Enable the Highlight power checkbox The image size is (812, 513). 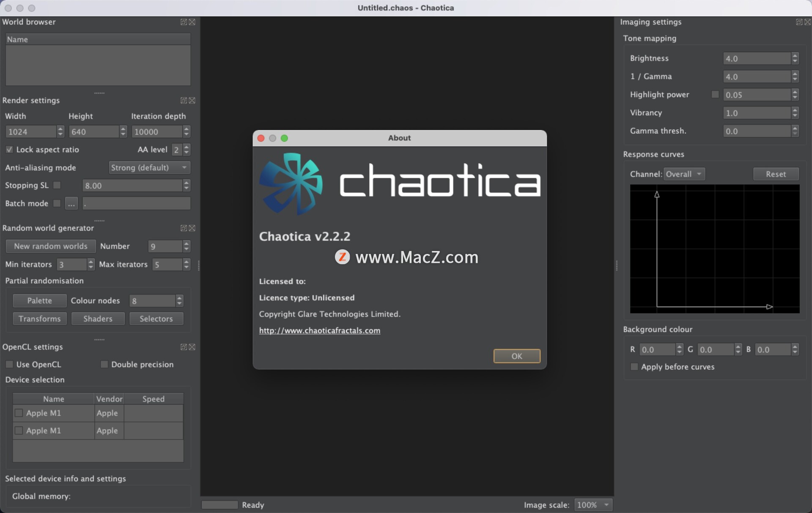click(715, 94)
